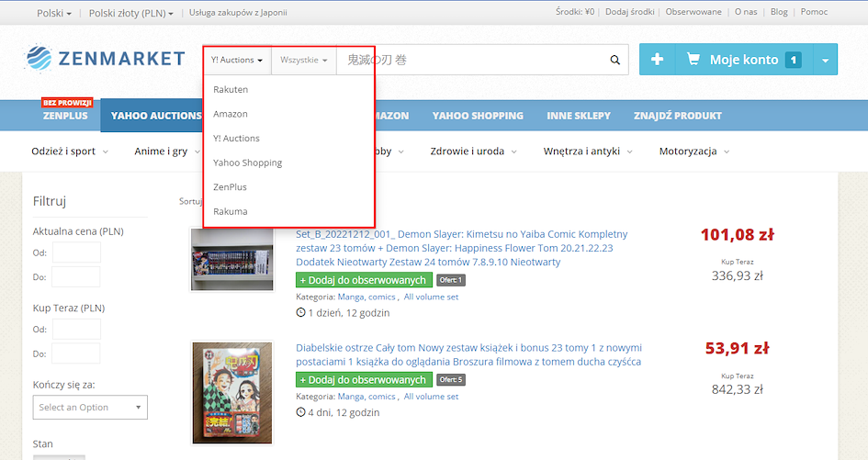Viewport: 868px width, 460px height.
Task: Expand the Odzież i sport category
Action: point(70,151)
